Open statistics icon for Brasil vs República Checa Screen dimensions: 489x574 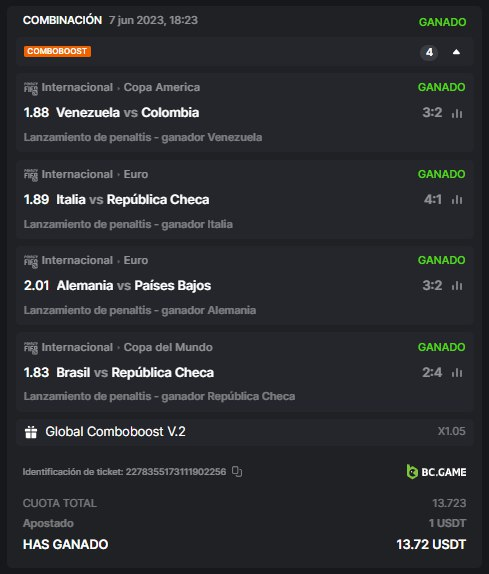pyautogui.click(x=457, y=373)
